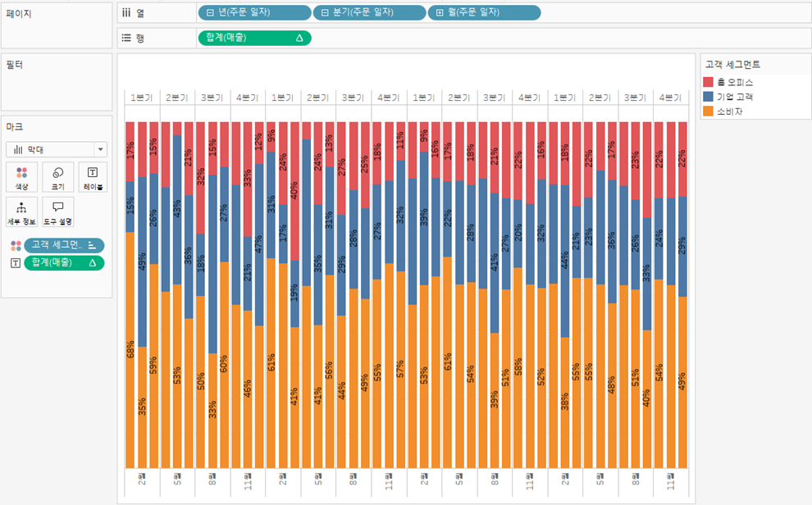This screenshot has width=812, height=505.
Task: Select the 합계(매출) pill on the rows shelf
Action: [255, 38]
